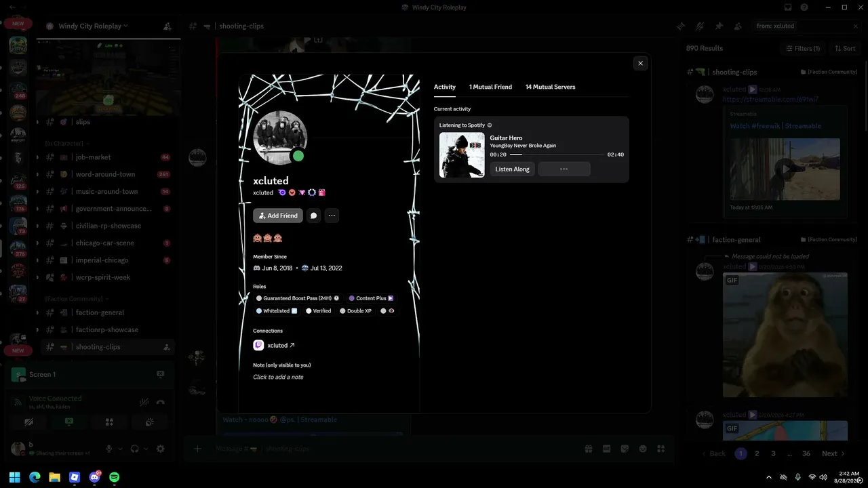Disconnect from the voice channel
868x488 pixels.
tap(161, 402)
